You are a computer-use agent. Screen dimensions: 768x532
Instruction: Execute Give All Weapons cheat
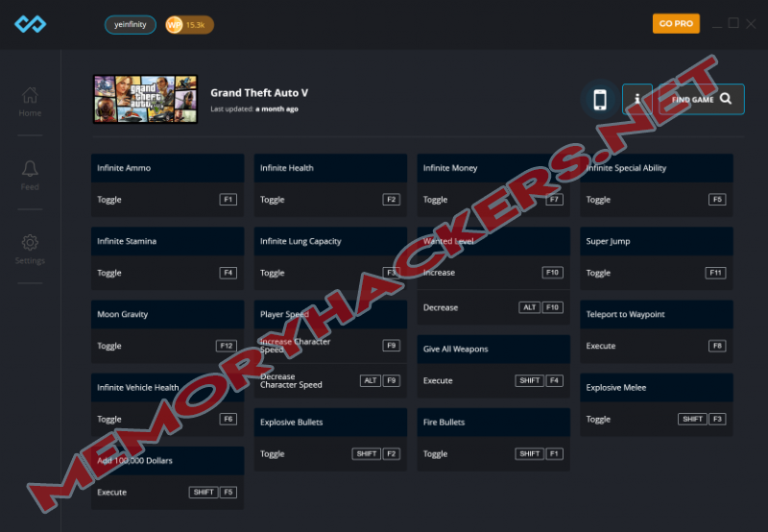point(493,381)
